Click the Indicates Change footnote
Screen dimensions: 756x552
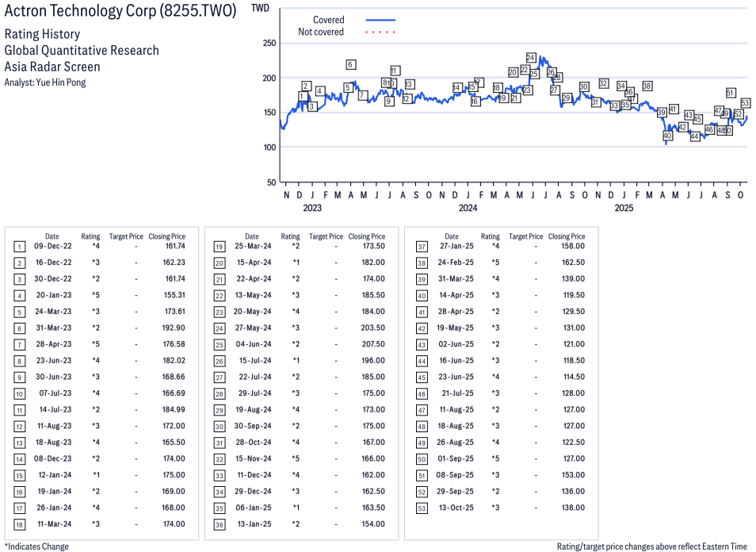[36, 546]
